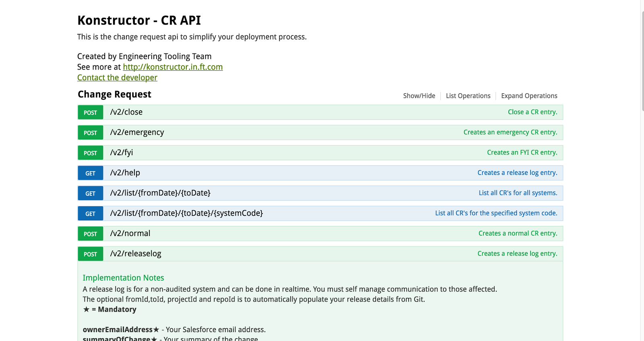Image resolution: width=644 pixels, height=341 pixels.
Task: Click 'Creates a normal CR entry.' description
Action: [x=518, y=233]
